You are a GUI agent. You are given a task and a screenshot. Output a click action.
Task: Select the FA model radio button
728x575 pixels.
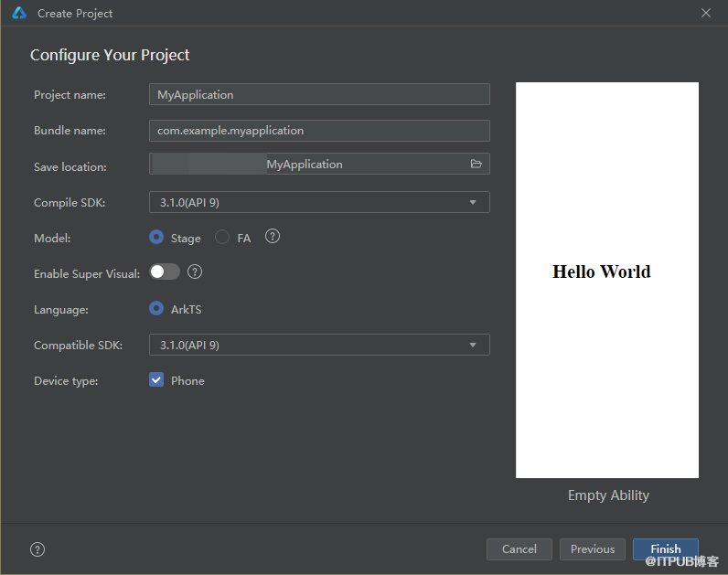pos(222,237)
